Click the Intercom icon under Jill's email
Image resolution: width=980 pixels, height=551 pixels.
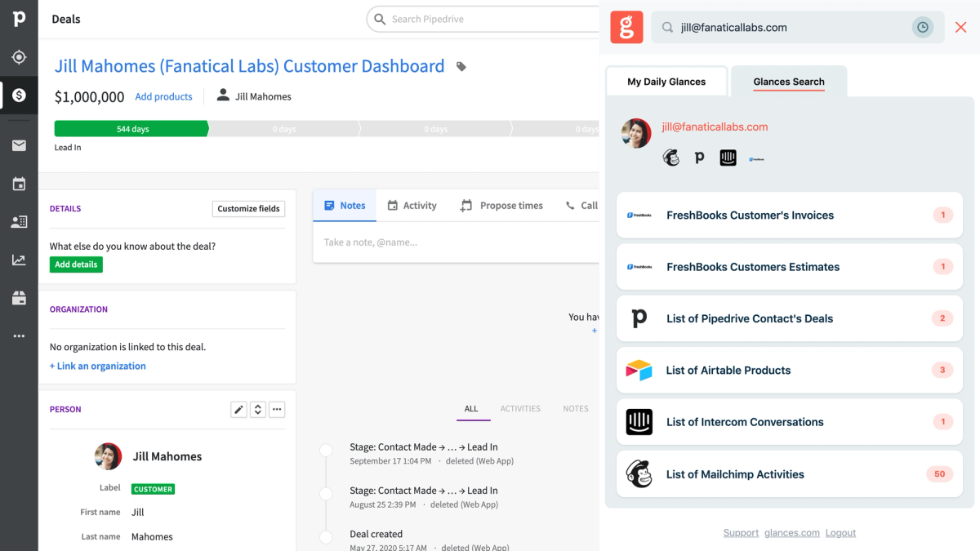[x=728, y=158]
